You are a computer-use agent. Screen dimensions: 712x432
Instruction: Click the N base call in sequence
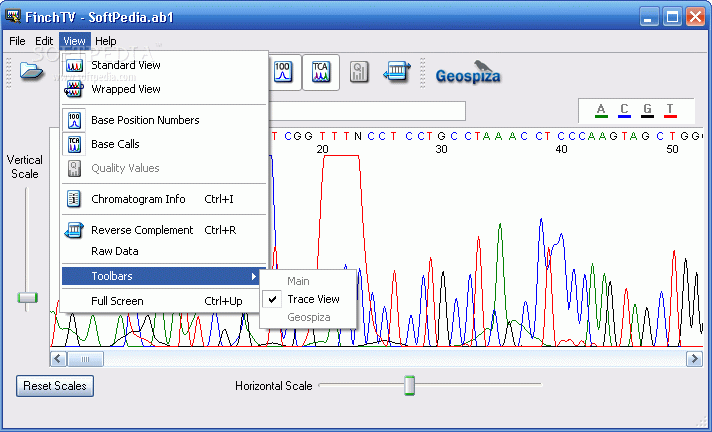(358, 136)
